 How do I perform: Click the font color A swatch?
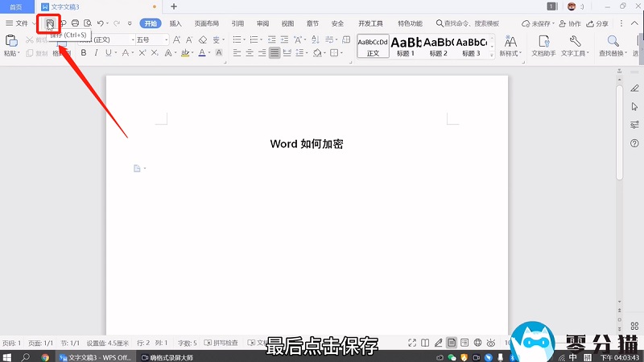[x=203, y=53]
